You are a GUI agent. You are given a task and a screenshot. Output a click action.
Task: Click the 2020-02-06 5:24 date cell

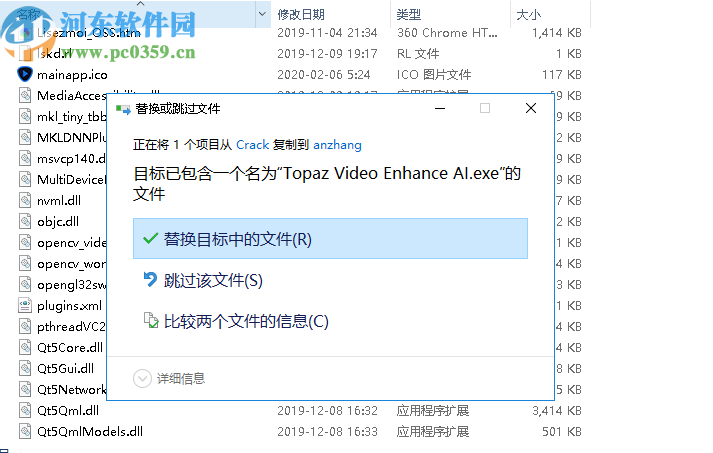[x=324, y=75]
